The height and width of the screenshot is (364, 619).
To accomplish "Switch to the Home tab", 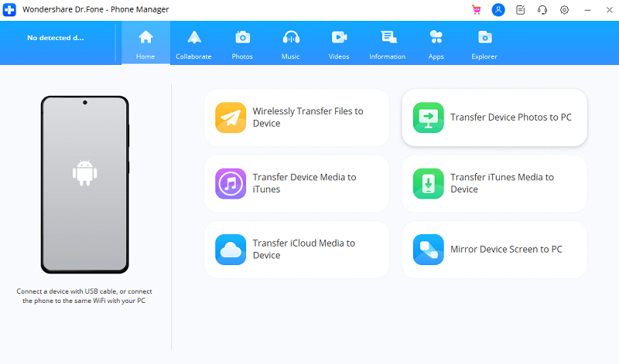I will [x=145, y=44].
